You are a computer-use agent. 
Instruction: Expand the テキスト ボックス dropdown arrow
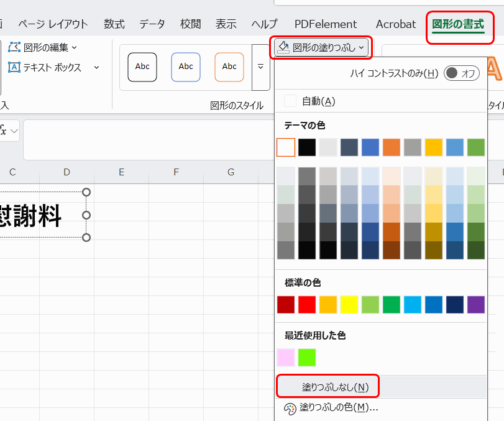(x=96, y=68)
